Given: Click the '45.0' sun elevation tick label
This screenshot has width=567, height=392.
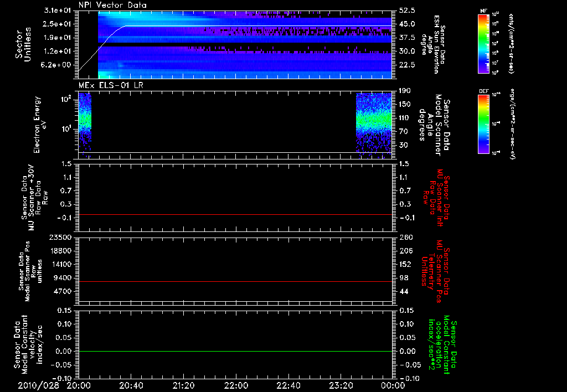Looking at the screenshot, I should click(407, 24).
